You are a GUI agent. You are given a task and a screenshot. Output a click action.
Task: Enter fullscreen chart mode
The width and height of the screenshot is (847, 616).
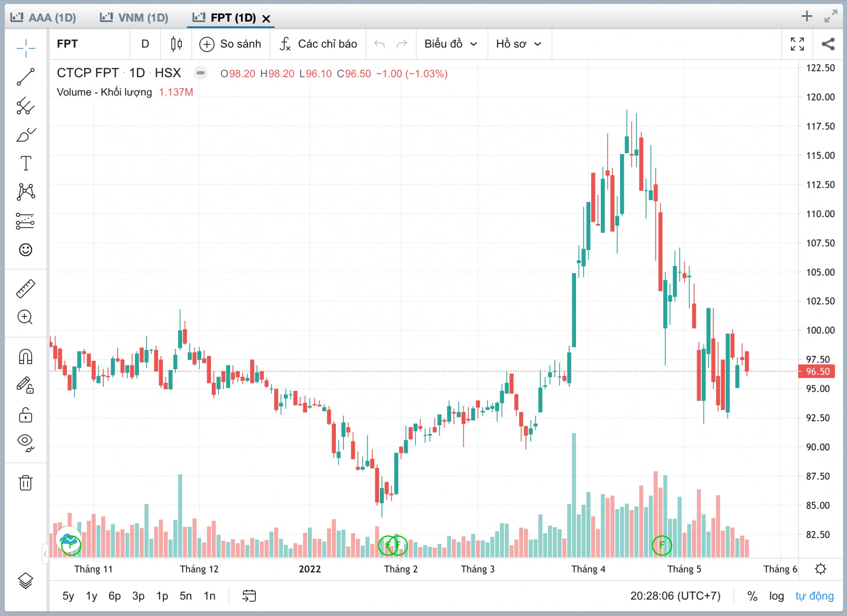click(797, 44)
